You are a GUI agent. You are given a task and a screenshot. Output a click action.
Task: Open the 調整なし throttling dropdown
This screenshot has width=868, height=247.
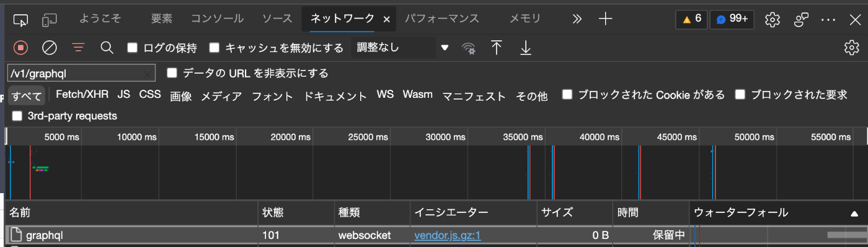[401, 48]
